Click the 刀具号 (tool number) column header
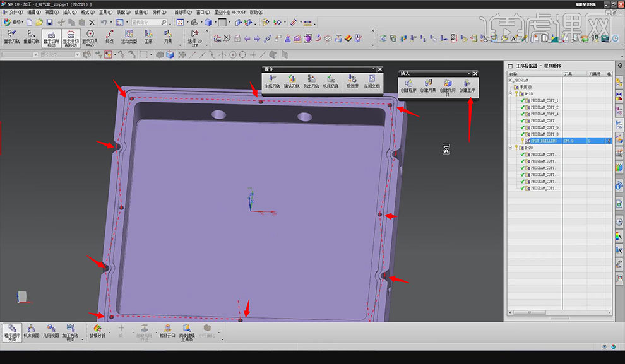The height and width of the screenshot is (364, 625). tap(596, 74)
